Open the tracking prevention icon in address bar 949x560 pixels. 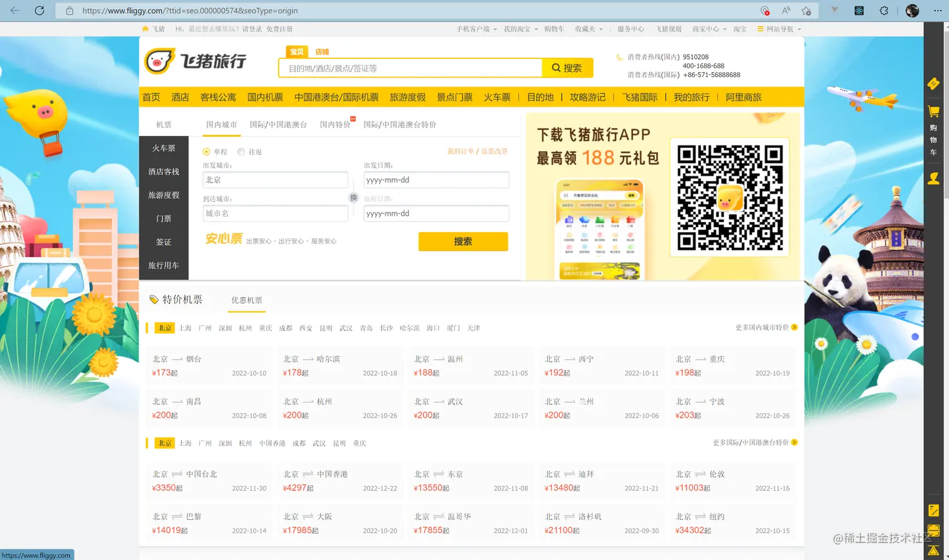pyautogui.click(x=764, y=11)
